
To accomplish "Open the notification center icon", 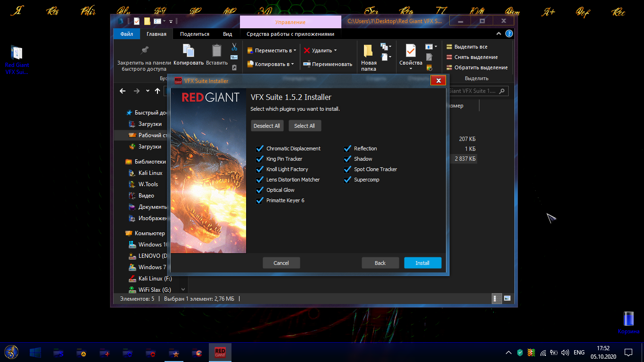I will [x=628, y=353].
